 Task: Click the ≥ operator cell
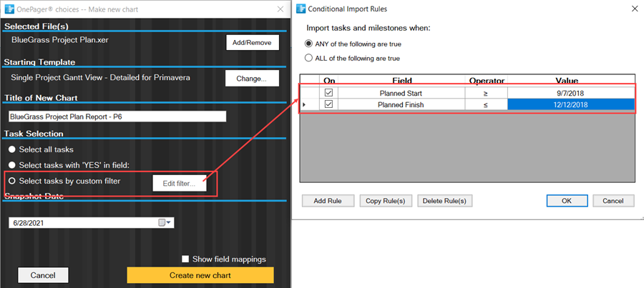pyautogui.click(x=487, y=93)
